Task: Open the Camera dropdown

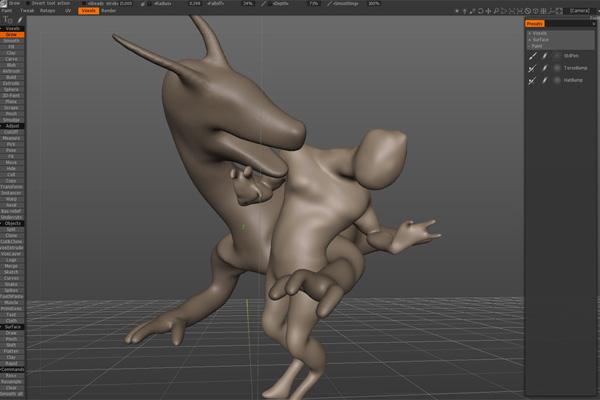Action: [x=579, y=11]
